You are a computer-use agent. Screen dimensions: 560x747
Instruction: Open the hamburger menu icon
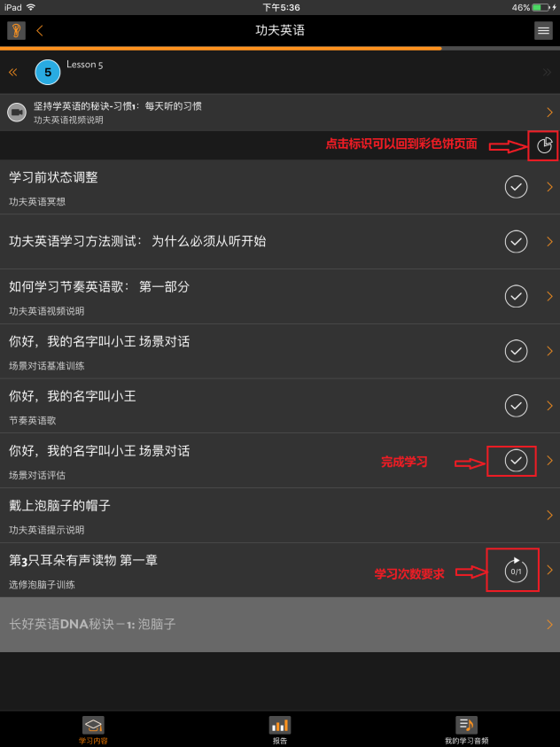[543, 31]
